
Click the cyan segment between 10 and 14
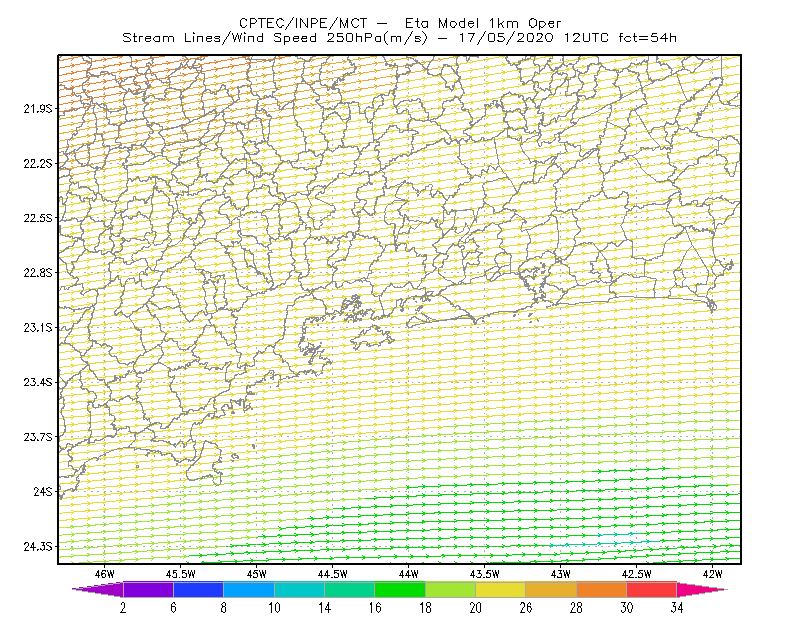(x=299, y=589)
